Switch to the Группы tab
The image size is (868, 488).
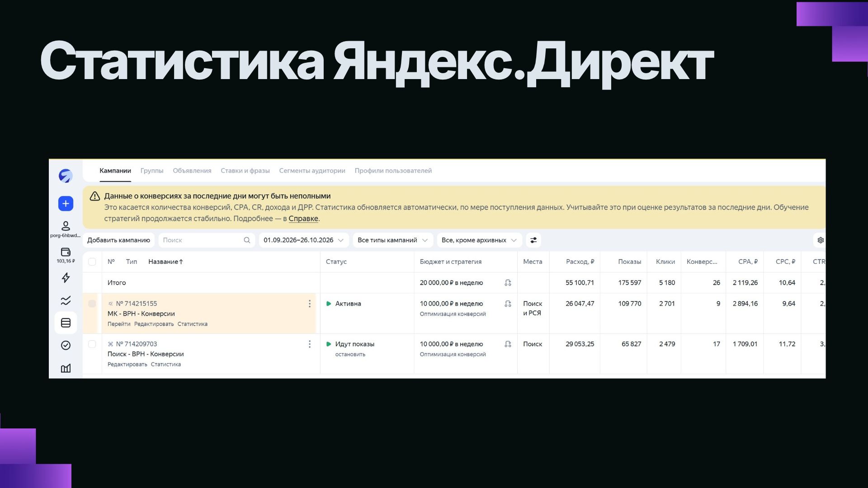tap(152, 171)
